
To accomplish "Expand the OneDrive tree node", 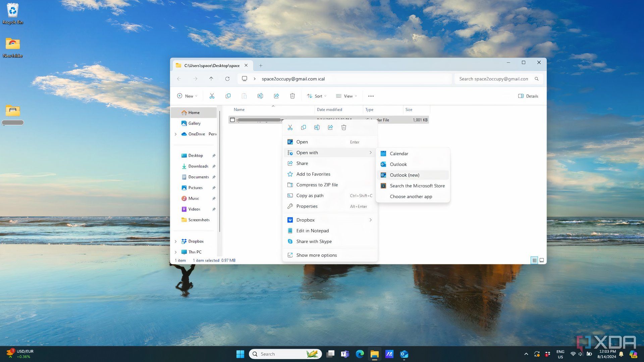I will point(175,134).
